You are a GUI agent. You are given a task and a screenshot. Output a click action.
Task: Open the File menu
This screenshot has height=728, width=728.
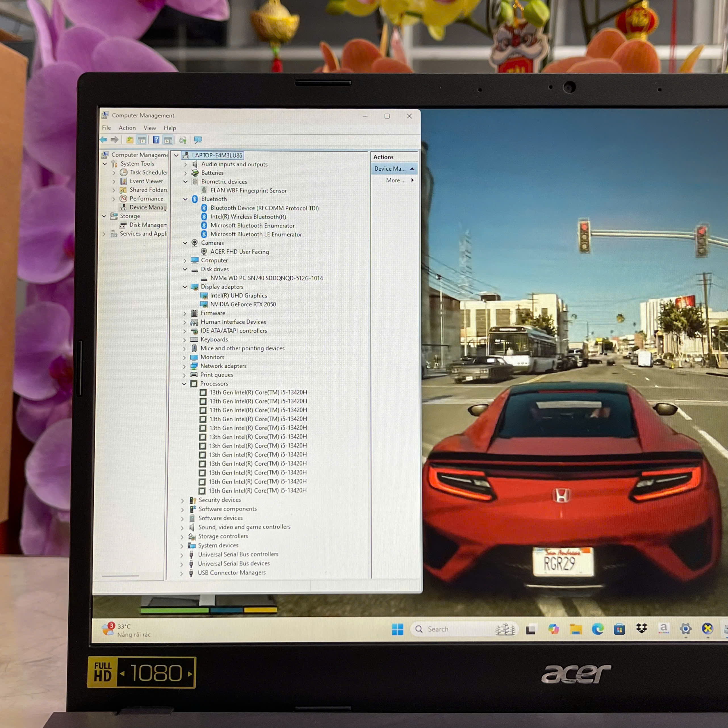click(107, 128)
